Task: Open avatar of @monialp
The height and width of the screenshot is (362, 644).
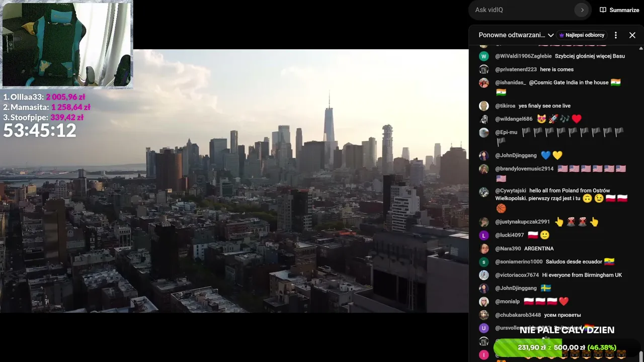Action: click(484, 302)
